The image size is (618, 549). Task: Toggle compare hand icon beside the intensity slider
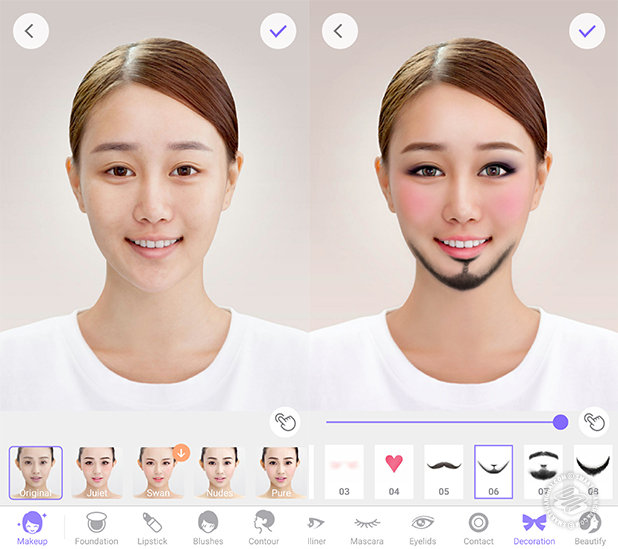pyautogui.click(x=594, y=421)
